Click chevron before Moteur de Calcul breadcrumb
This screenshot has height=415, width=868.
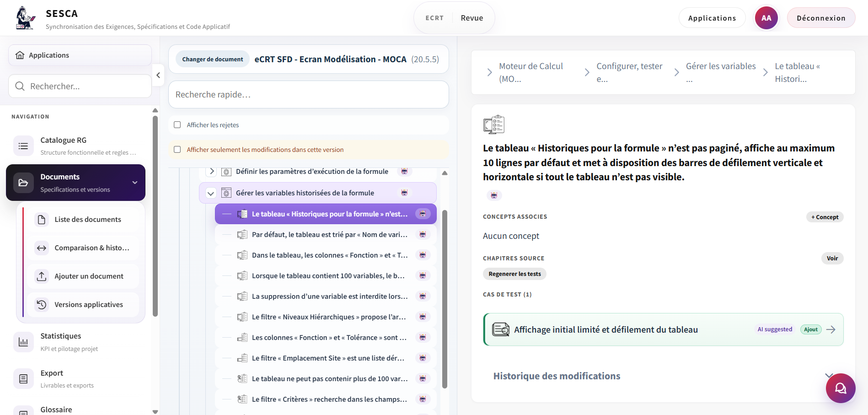coord(489,72)
